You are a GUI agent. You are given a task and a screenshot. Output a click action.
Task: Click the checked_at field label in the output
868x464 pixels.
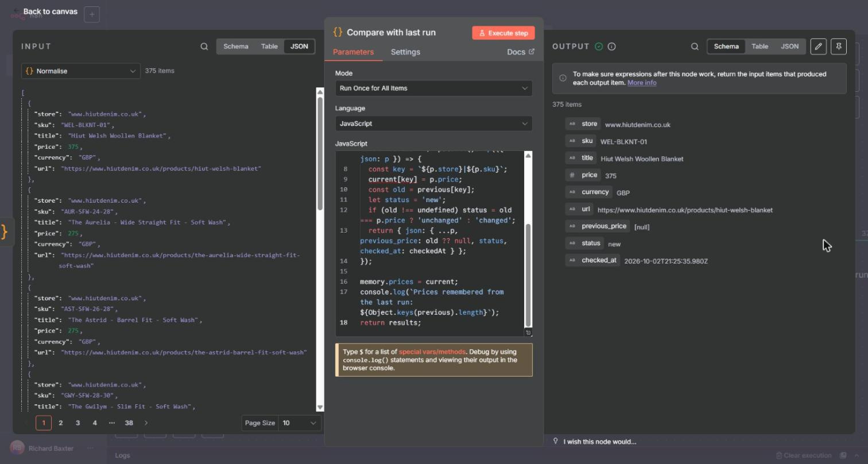click(x=599, y=260)
